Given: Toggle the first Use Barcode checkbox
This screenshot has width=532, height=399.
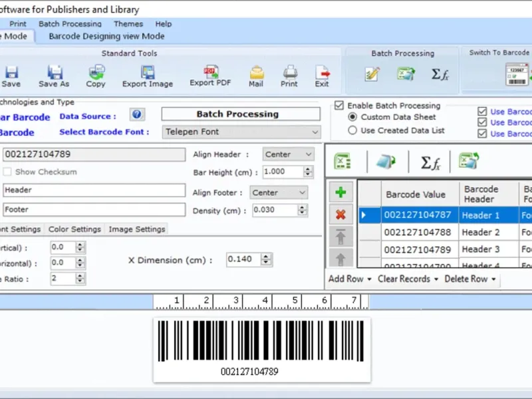Looking at the screenshot, I should click(x=482, y=112).
